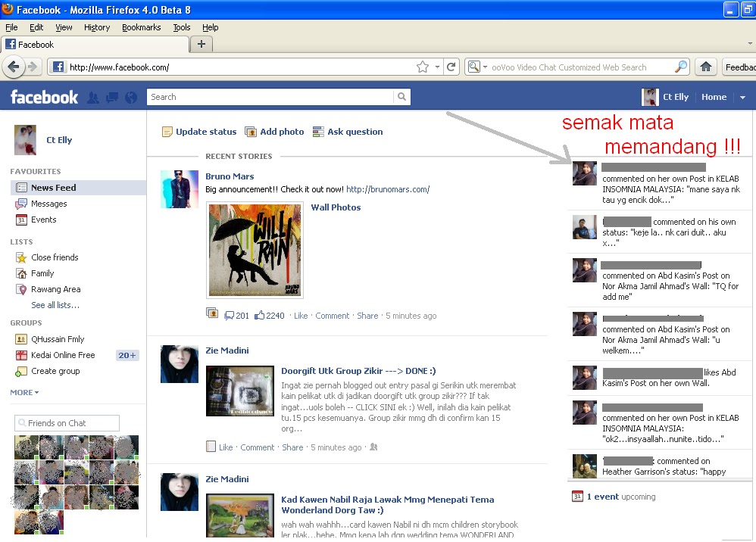Click the comment bubble icon showing 201
Image resolution: width=756 pixels, height=542 pixels.
click(229, 316)
